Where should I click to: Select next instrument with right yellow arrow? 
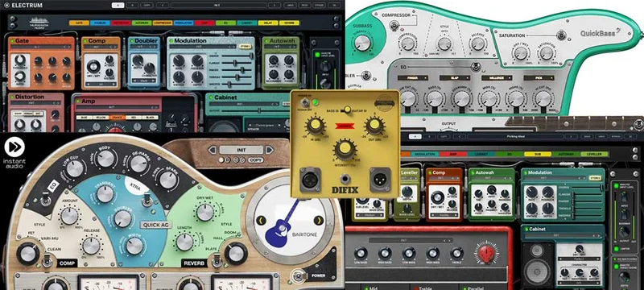click(319, 221)
